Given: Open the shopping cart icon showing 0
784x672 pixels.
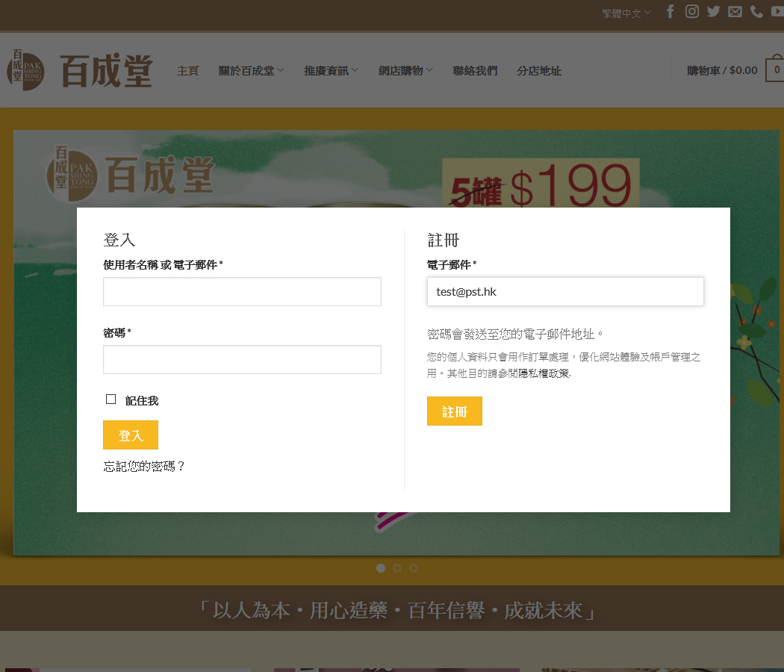Looking at the screenshot, I should (x=776, y=69).
